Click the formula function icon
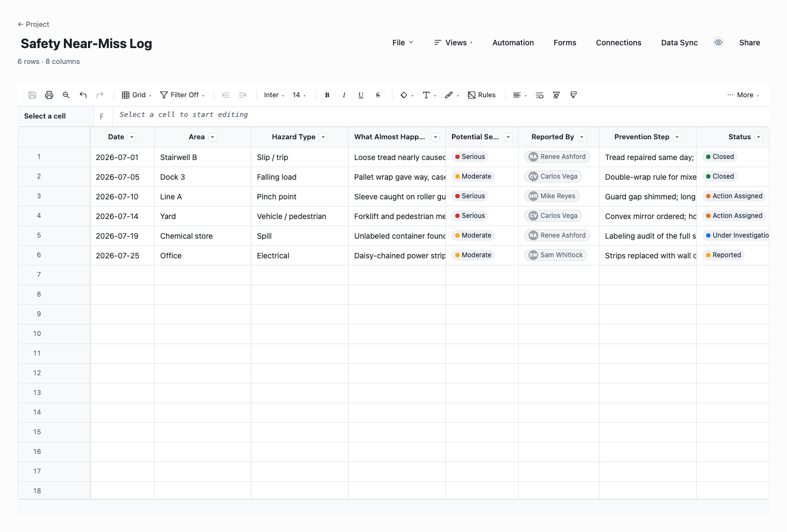The height and width of the screenshot is (532, 787). tap(102, 116)
